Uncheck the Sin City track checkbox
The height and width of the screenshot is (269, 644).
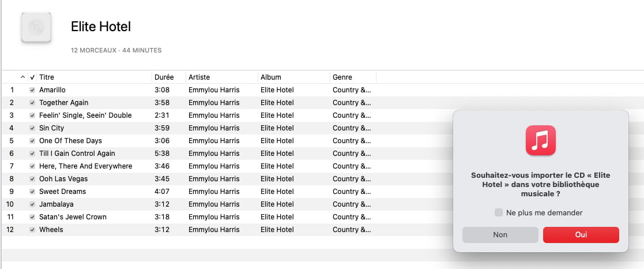(32, 128)
